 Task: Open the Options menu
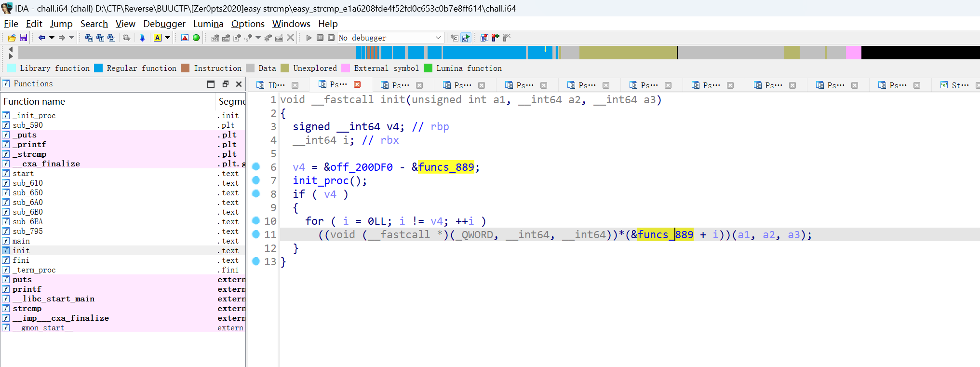click(x=248, y=24)
